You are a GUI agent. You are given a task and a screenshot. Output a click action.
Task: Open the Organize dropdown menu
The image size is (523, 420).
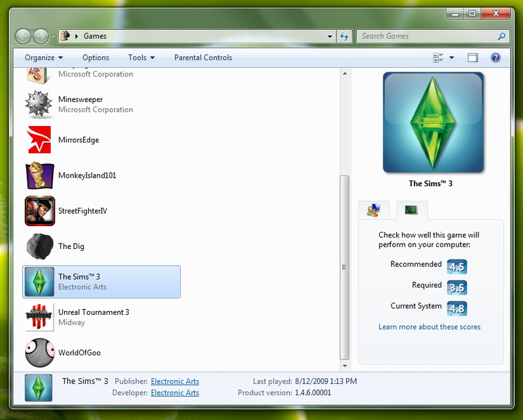(44, 57)
